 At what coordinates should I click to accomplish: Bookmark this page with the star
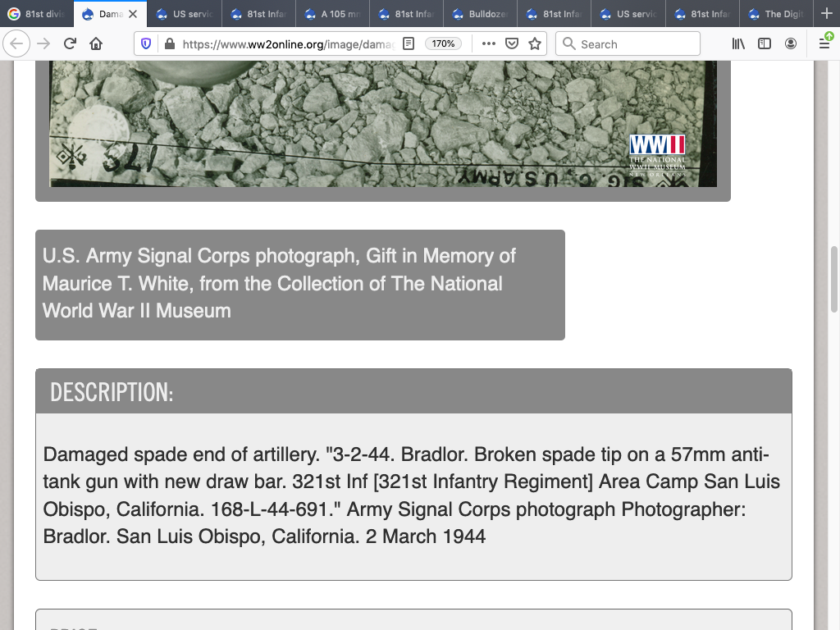click(535, 44)
